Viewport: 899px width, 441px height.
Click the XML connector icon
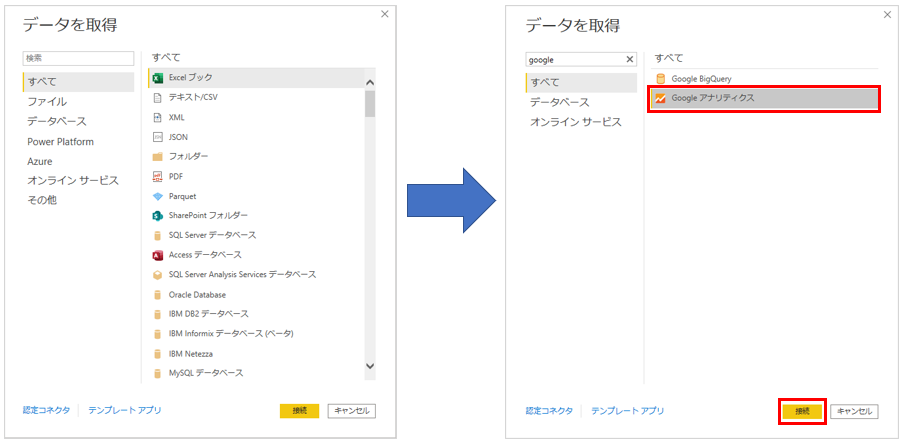click(158, 118)
